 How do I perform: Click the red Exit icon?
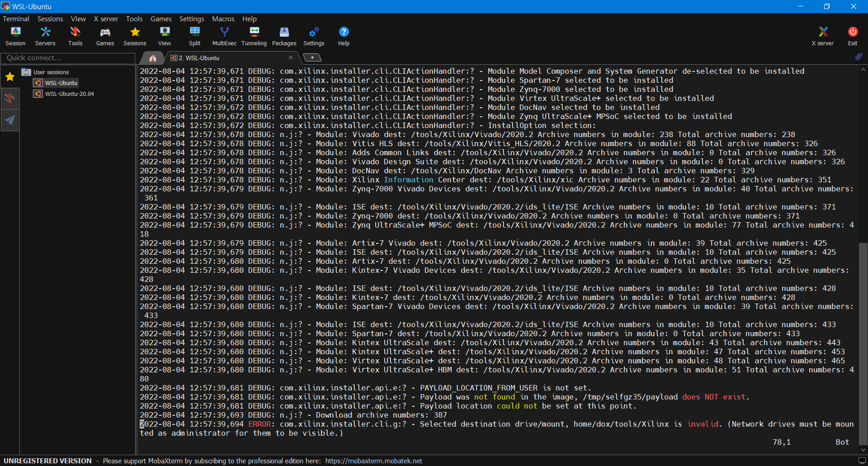pyautogui.click(x=852, y=36)
